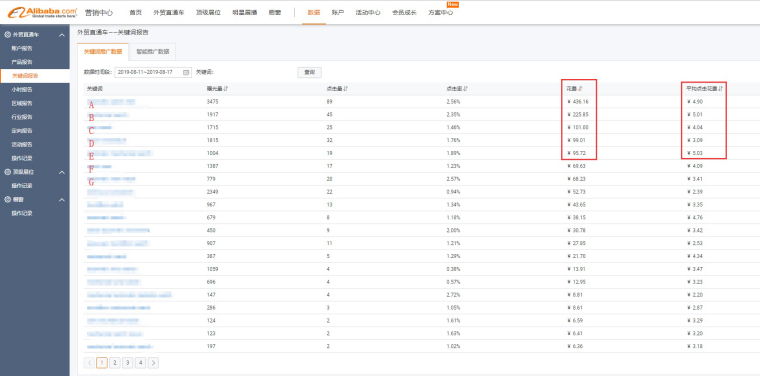Click the 查询 search button
Screen dimensions: 760x376
[309, 72]
